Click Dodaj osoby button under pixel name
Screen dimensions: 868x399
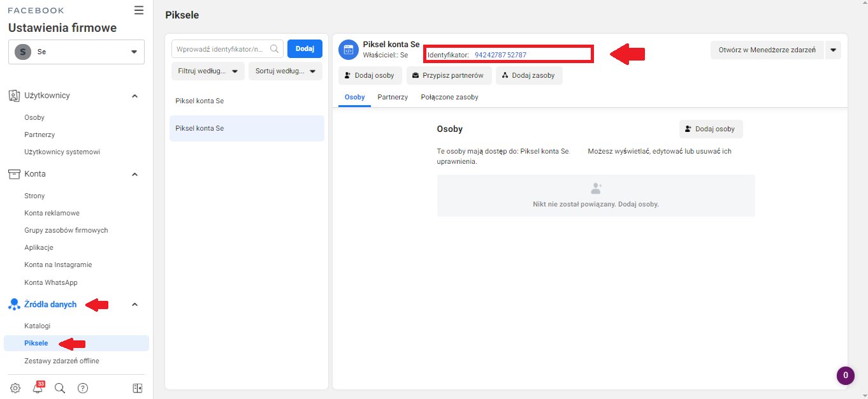pos(370,75)
